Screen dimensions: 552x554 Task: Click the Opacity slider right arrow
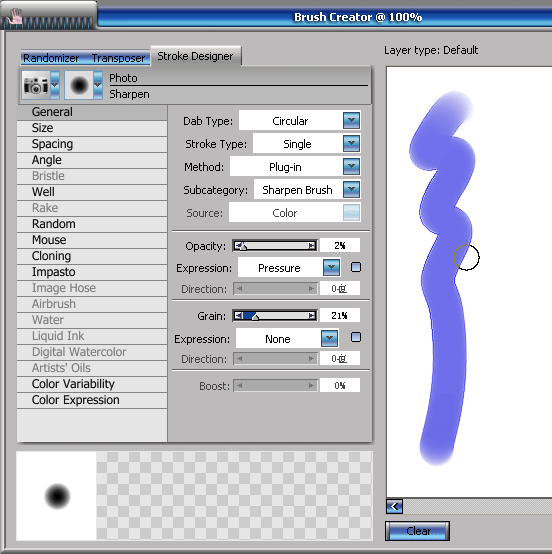[311, 246]
